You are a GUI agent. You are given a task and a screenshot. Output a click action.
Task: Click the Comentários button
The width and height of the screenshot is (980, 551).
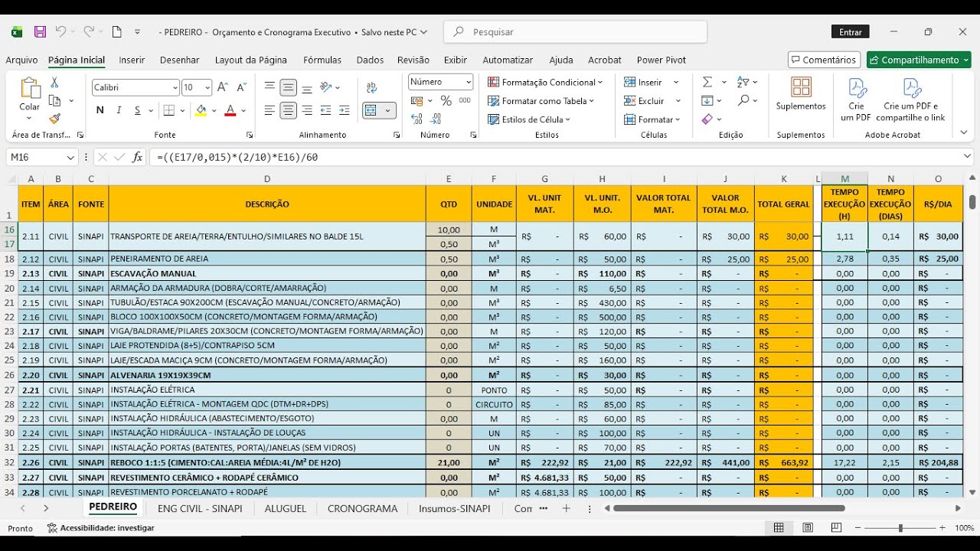click(x=824, y=60)
